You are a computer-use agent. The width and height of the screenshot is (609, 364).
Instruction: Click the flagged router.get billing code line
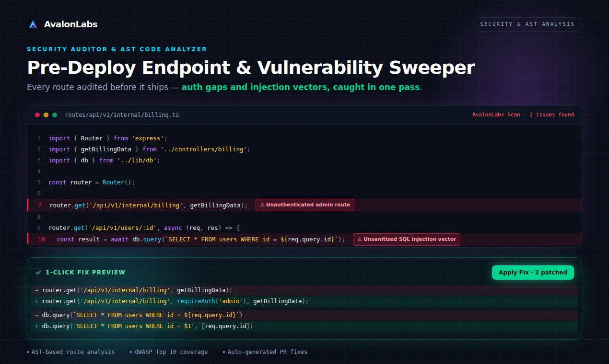149,205
